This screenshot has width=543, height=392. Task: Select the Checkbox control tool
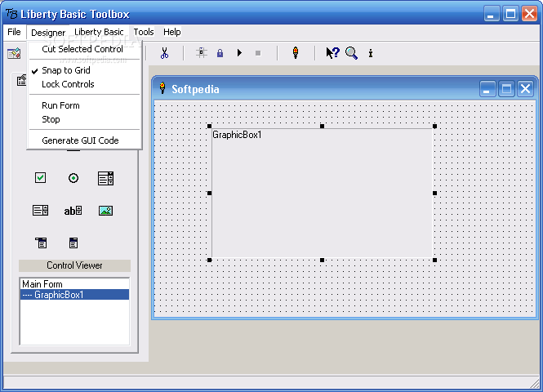41,178
